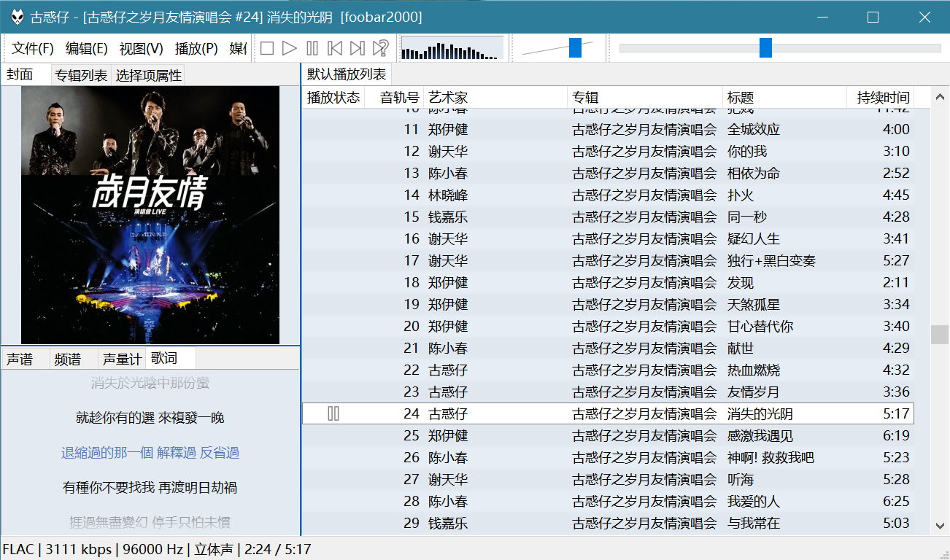Select track 24 消失的光阴

(x=608, y=413)
